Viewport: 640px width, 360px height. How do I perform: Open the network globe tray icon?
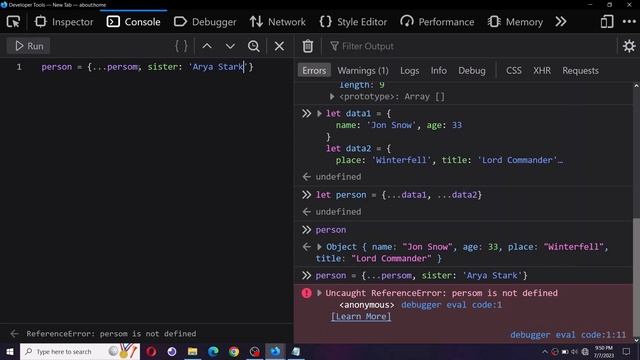pos(585,351)
